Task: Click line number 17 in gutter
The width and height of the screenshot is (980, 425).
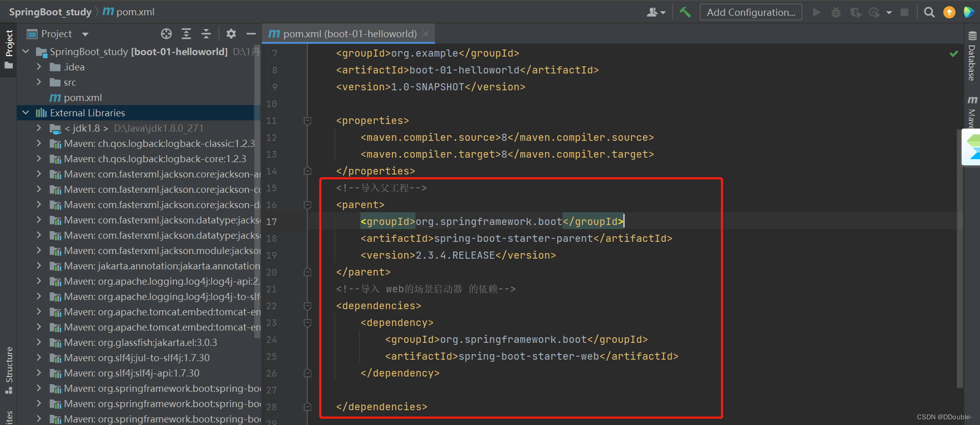Action: point(272,222)
